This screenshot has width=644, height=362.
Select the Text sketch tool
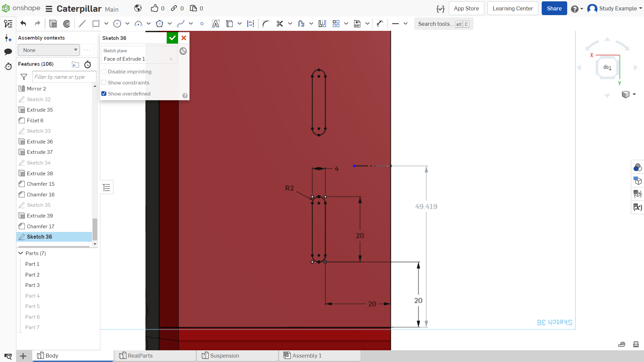pyautogui.click(x=216, y=24)
